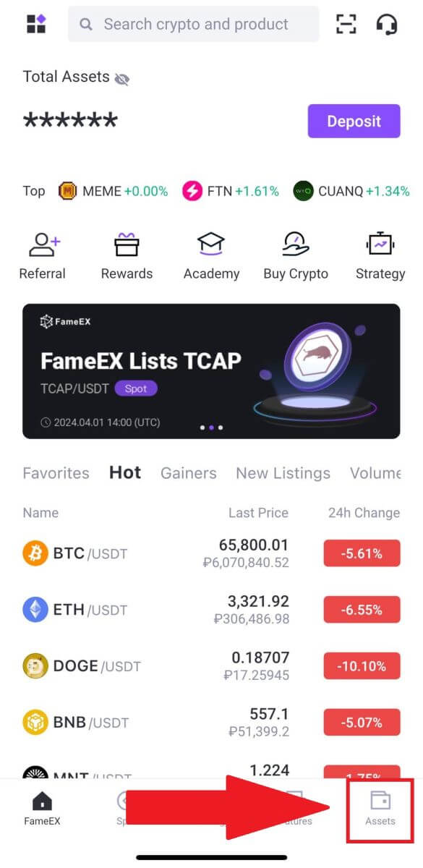Select the Buy Crypto icon
The width and height of the screenshot is (423, 868).
(x=296, y=244)
